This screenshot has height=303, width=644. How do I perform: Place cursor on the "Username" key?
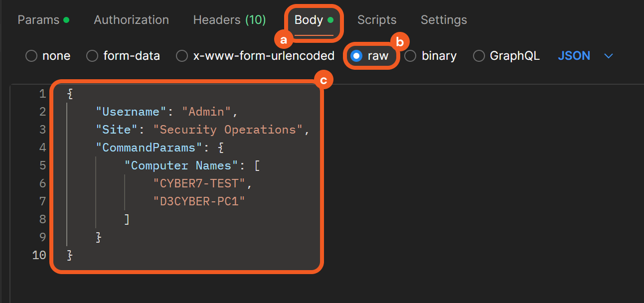131,112
